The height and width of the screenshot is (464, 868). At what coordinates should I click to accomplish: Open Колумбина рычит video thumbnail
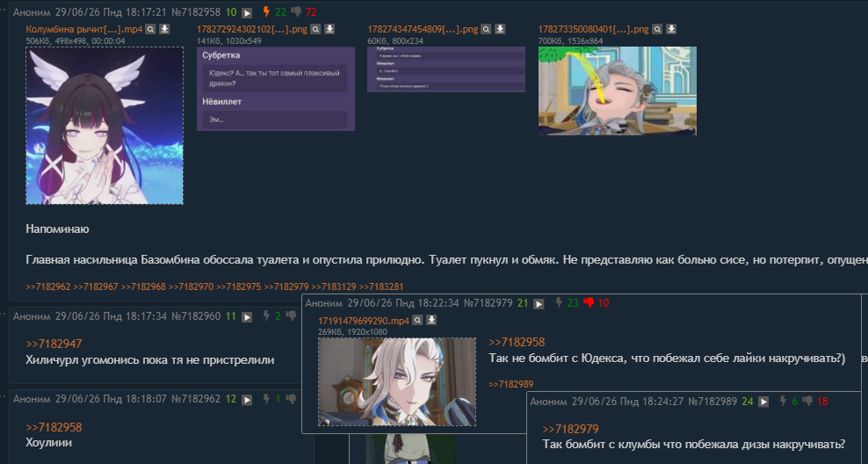pos(105,126)
